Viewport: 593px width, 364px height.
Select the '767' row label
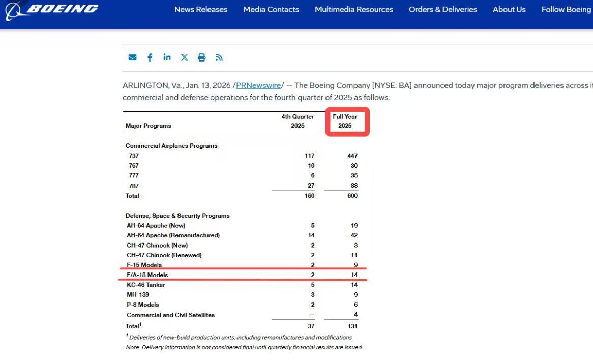click(134, 166)
